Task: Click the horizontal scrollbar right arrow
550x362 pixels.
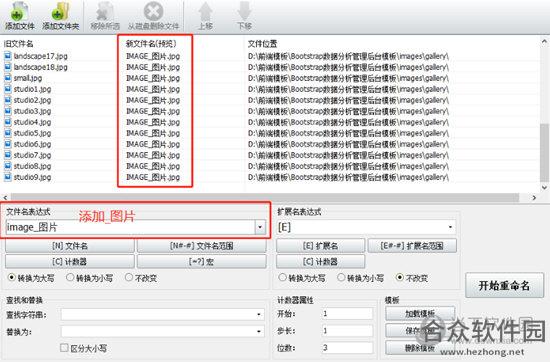Action: coord(534,197)
